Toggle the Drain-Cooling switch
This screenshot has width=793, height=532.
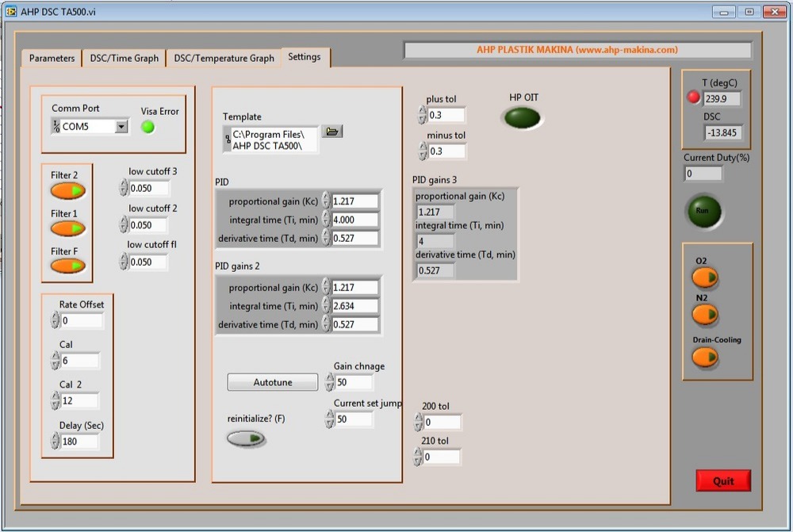(x=704, y=358)
